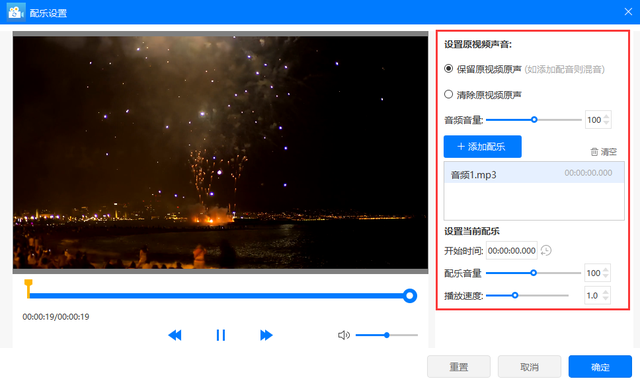Click the 重置 button

click(459, 367)
